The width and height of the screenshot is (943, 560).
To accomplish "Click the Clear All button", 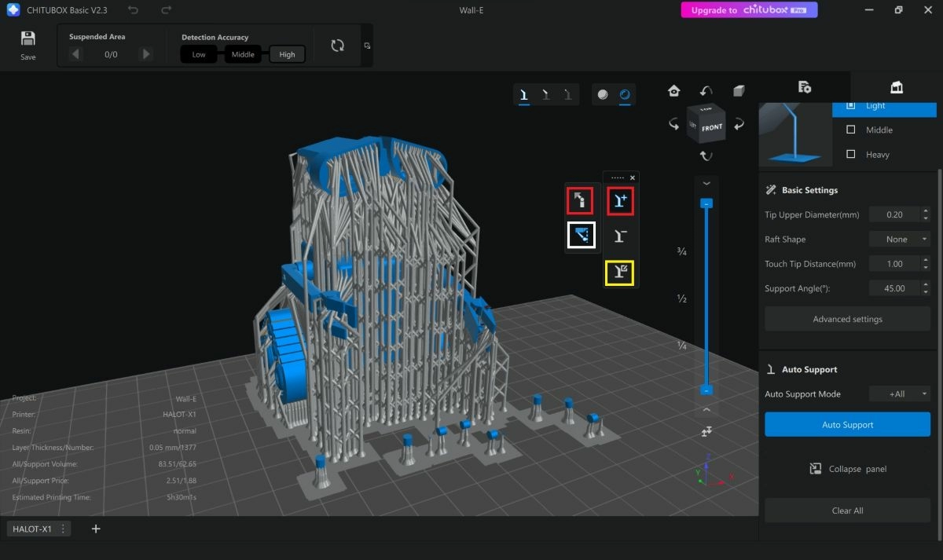I will [847, 511].
